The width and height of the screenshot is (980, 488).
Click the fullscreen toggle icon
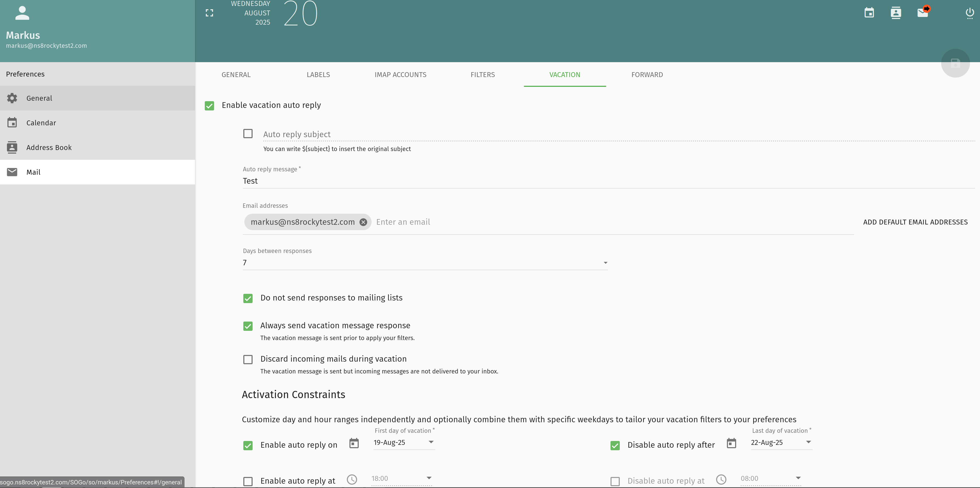click(209, 13)
